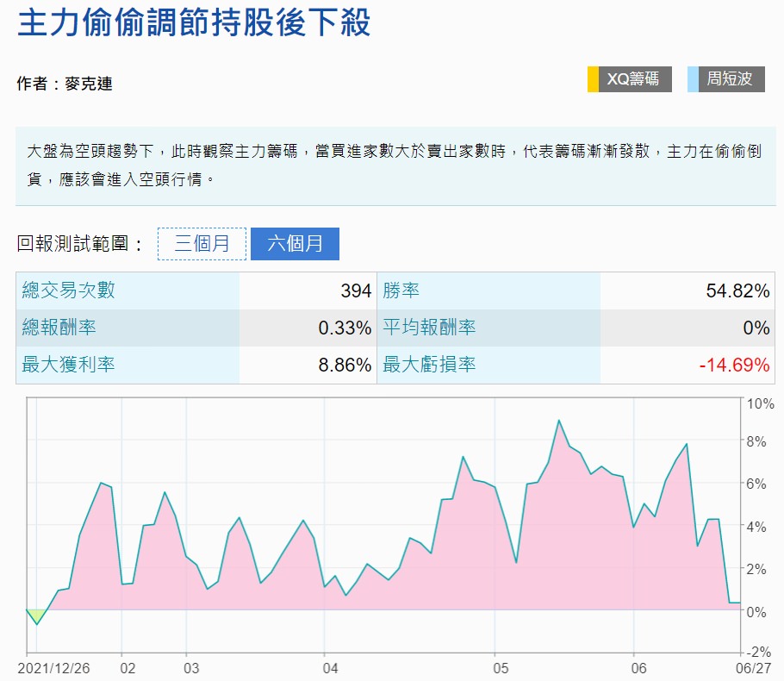
Task: Click the 總報酬率 label cell
Action: tap(128, 328)
